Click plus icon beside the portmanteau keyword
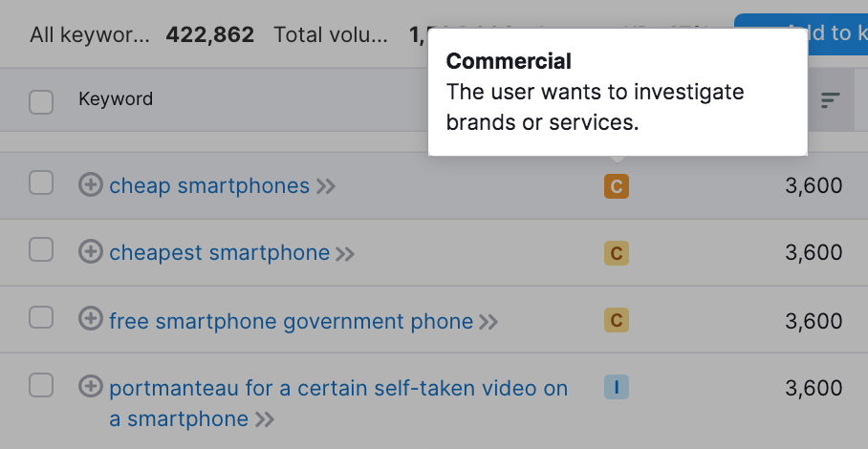Viewport: 868px width, 449px height. (90, 387)
